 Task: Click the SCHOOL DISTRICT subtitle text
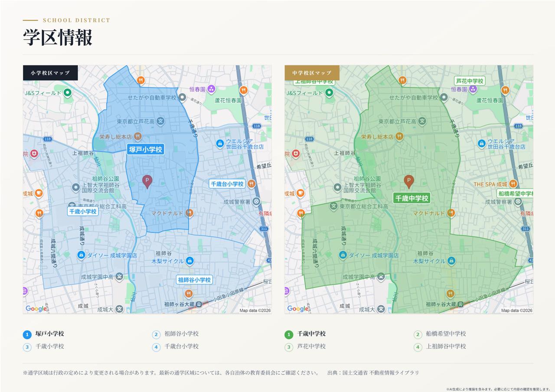77,20
